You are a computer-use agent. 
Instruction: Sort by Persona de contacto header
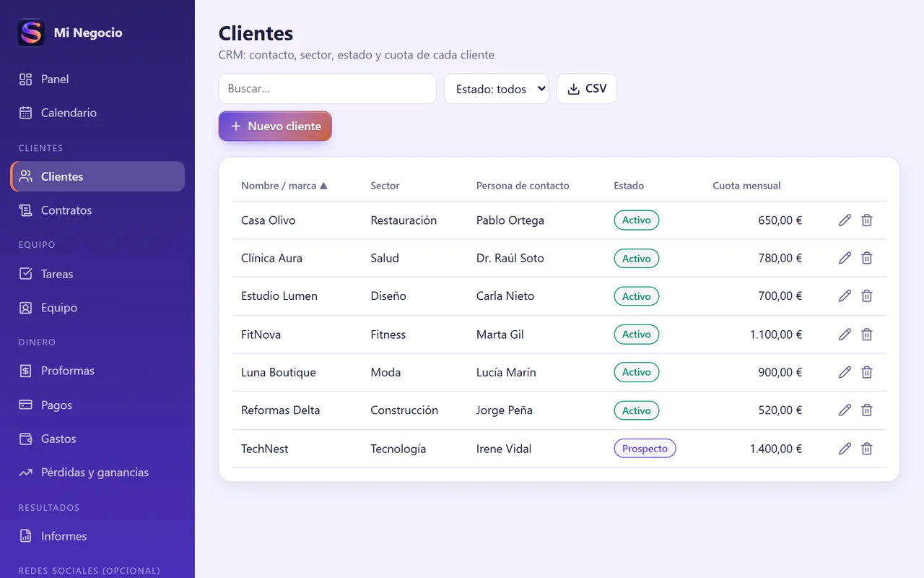pyautogui.click(x=523, y=186)
